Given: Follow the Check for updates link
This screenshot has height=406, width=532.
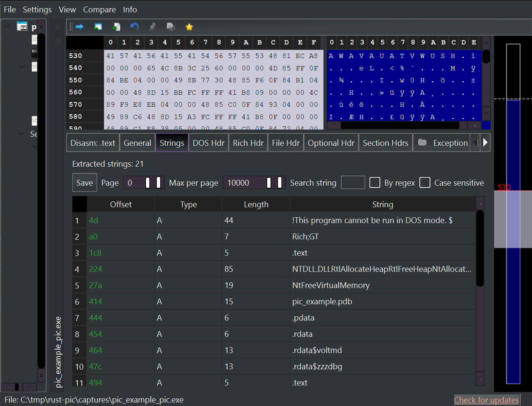Looking at the screenshot, I should click(x=486, y=400).
